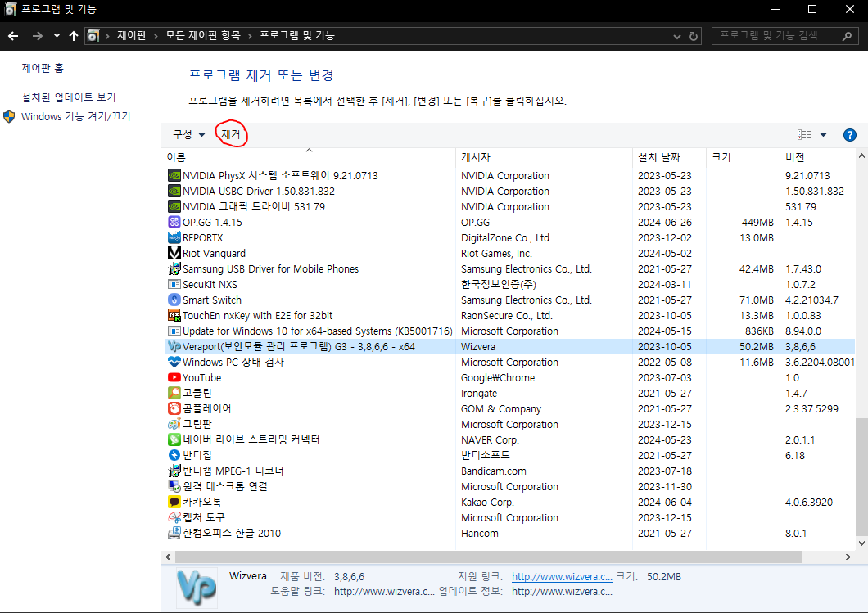
Task: Open the view-mode dropdown arrow
Action: [x=823, y=134]
